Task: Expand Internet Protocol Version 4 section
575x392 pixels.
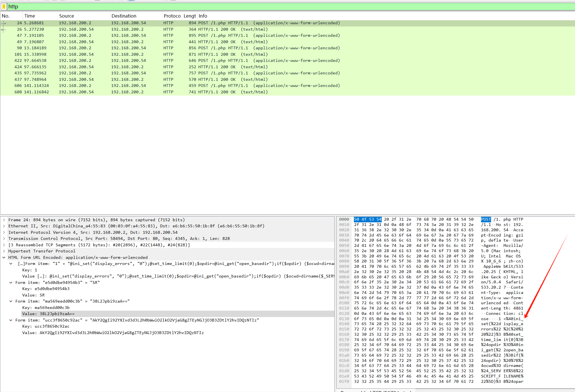Action: pyautogui.click(x=4, y=232)
